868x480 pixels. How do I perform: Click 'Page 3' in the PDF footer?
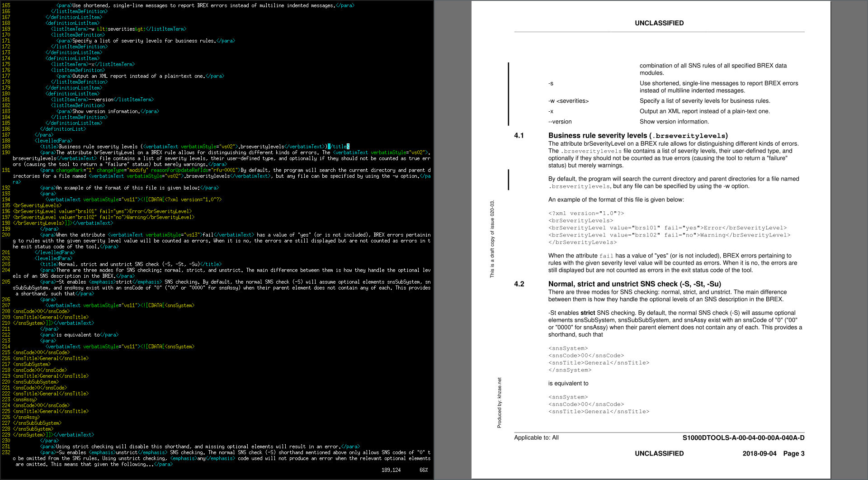[x=794, y=453]
